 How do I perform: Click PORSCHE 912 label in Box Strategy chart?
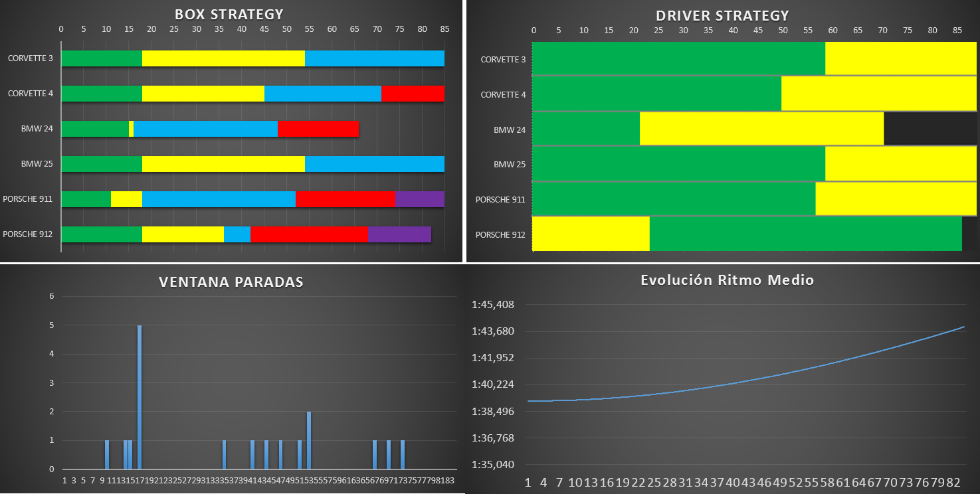point(28,234)
